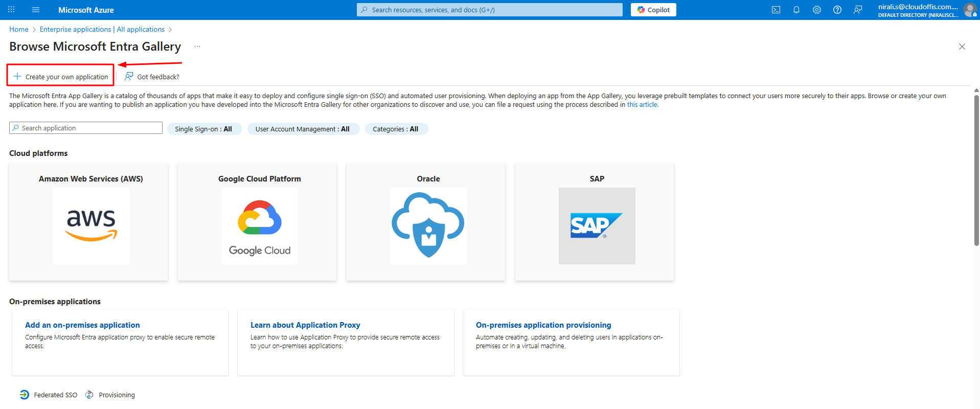This screenshot has height=409, width=980.
Task: Select Google Cloud Platform card title
Action: click(x=260, y=179)
